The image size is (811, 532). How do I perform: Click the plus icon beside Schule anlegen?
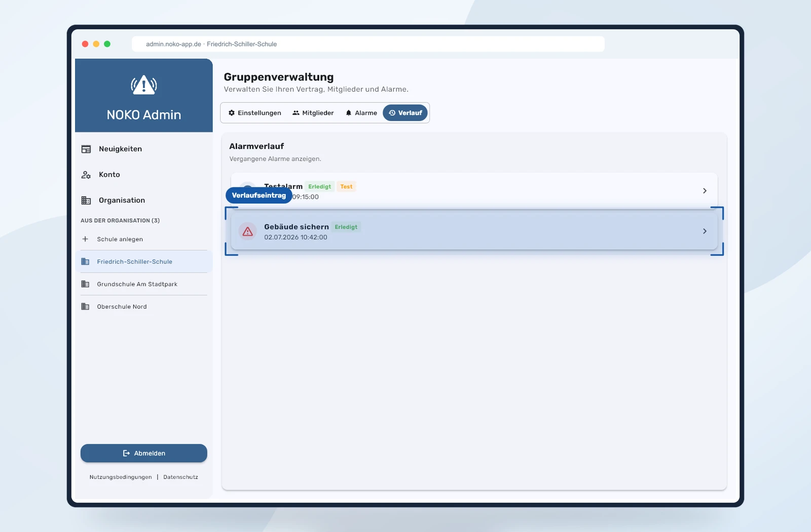(x=85, y=239)
